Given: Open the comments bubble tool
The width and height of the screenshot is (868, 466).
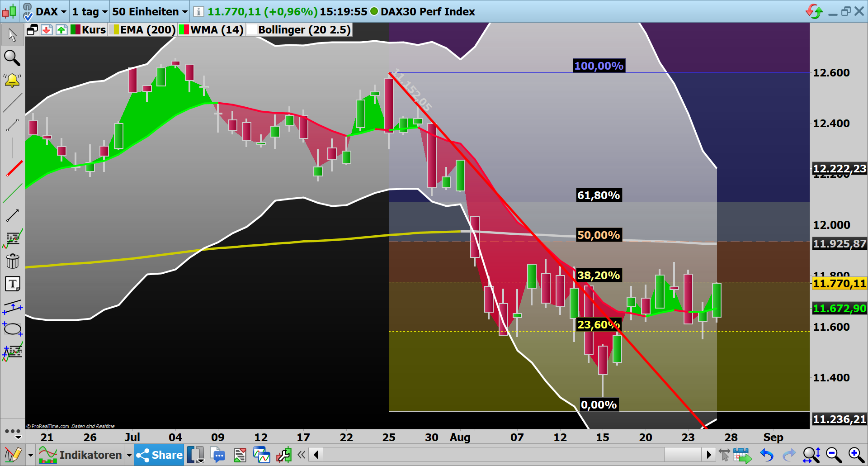Looking at the screenshot, I should click(218, 455).
